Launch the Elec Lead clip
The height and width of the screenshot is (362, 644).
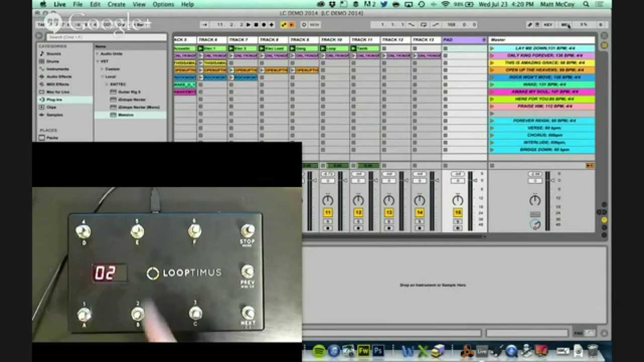(x=262, y=49)
